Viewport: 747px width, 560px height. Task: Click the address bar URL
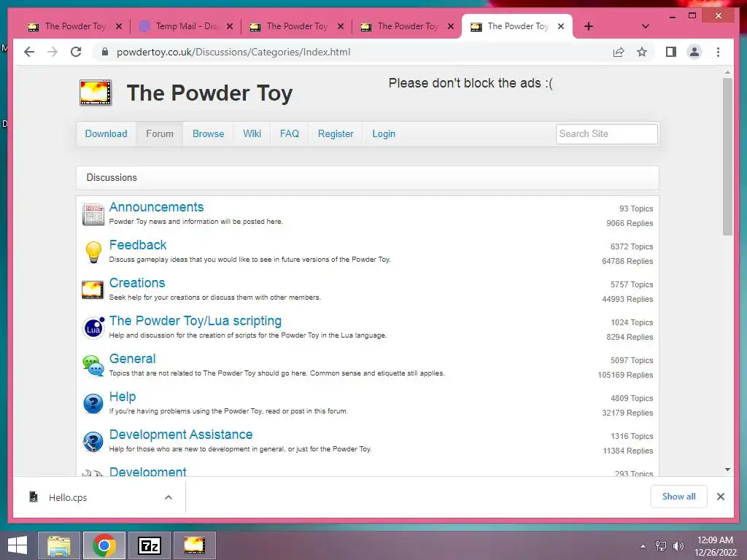coord(233,52)
